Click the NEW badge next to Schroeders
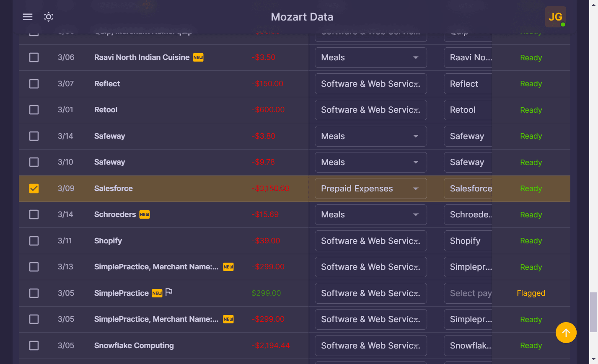 click(x=145, y=214)
